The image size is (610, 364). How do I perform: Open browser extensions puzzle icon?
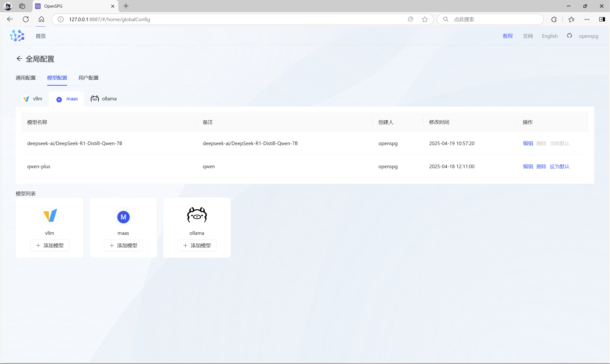tap(554, 19)
